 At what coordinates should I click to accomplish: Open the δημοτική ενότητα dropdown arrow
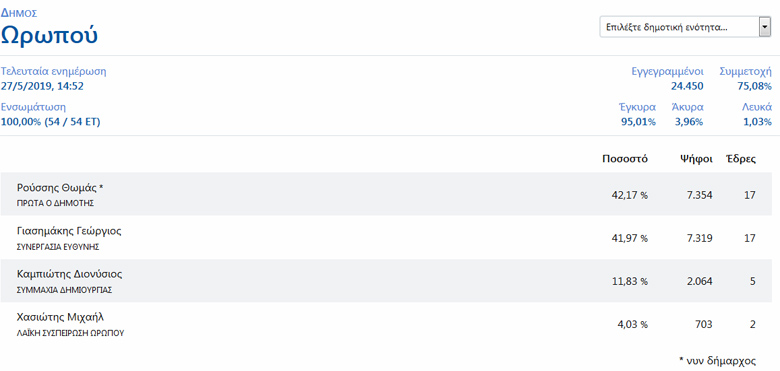click(x=765, y=27)
